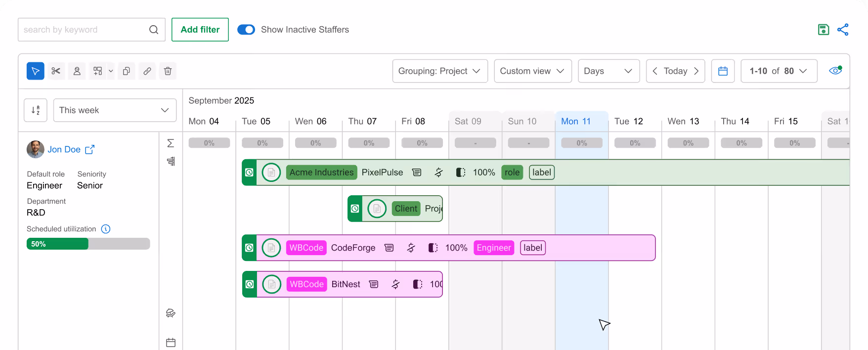Click the green role tag on PixelPulse
The width and height of the screenshot is (868, 350).
[x=512, y=173]
